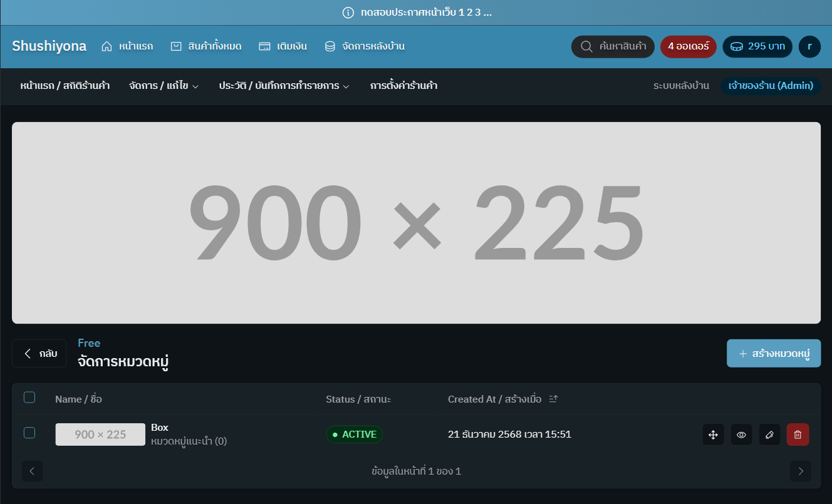832x504 pixels.
Task: Expand ประวัติ / บันทึกการทำรายการ dropdown
Action: point(284,86)
